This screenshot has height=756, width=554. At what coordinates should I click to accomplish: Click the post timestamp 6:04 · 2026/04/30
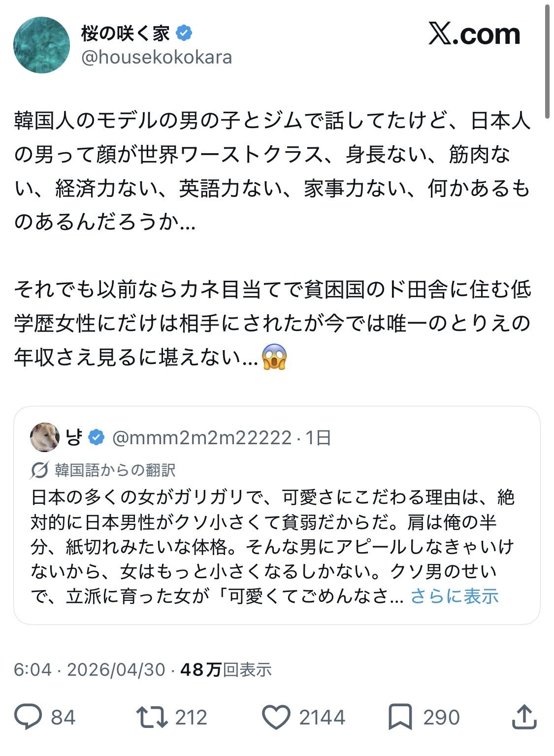click(x=89, y=670)
